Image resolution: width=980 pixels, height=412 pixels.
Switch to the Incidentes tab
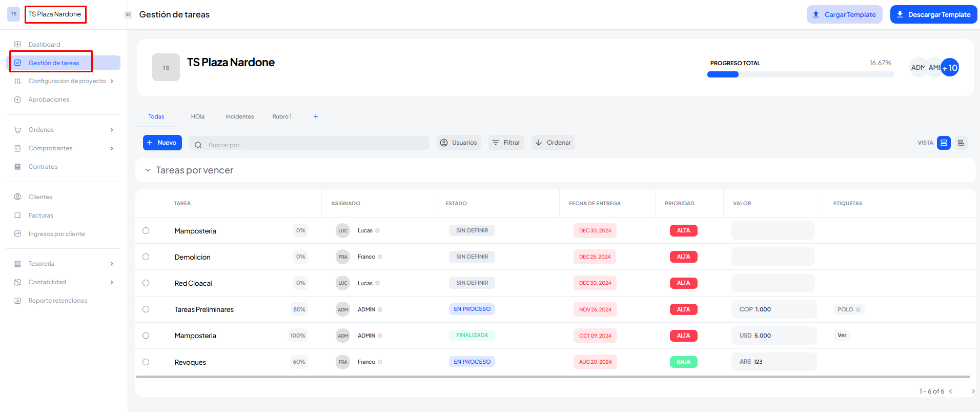pyautogui.click(x=239, y=117)
